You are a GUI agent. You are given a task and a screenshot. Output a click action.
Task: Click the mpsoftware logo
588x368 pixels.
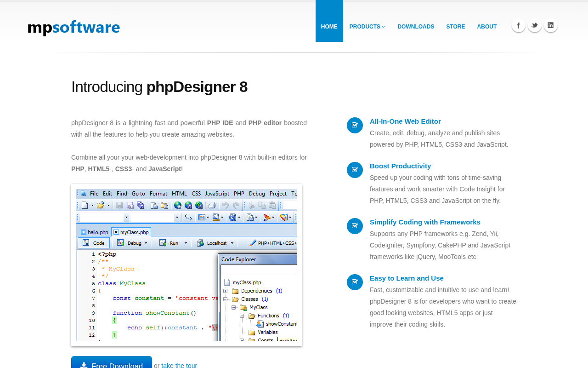coord(73,28)
